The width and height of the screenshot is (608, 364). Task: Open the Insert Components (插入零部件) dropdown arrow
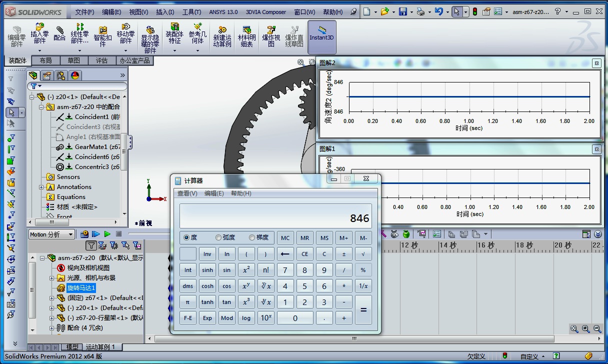click(39, 50)
